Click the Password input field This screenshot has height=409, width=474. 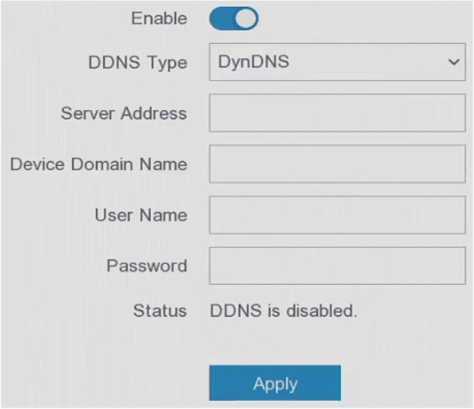[337, 266]
